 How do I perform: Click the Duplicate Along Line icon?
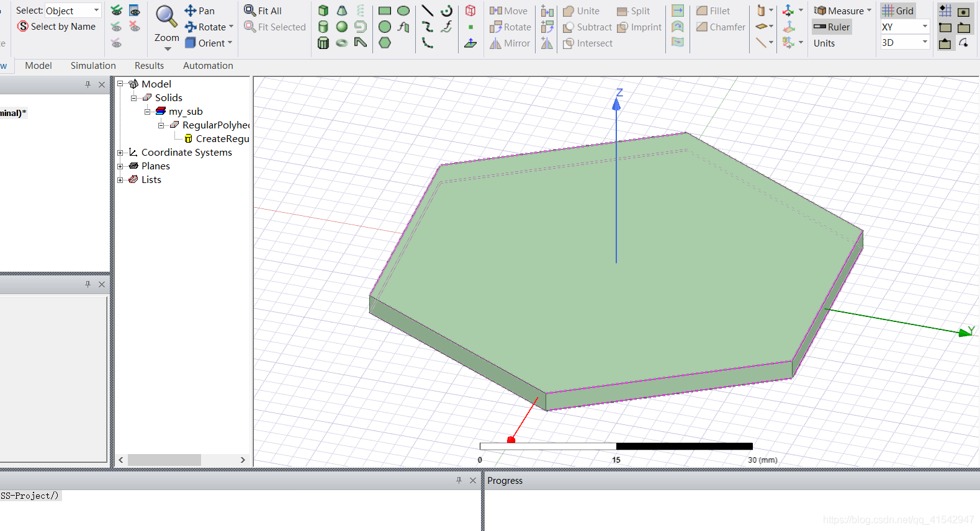coord(547,11)
